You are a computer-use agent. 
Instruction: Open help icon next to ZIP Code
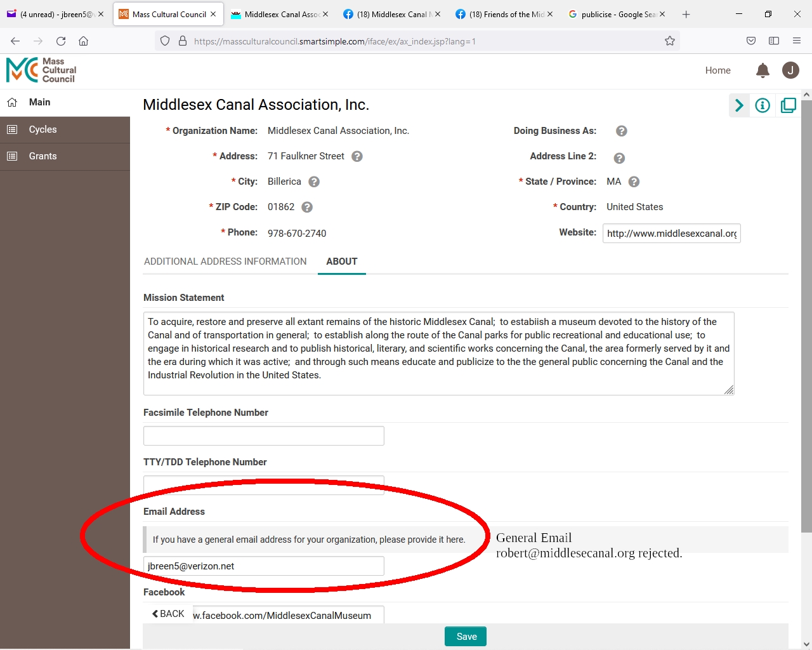307,207
